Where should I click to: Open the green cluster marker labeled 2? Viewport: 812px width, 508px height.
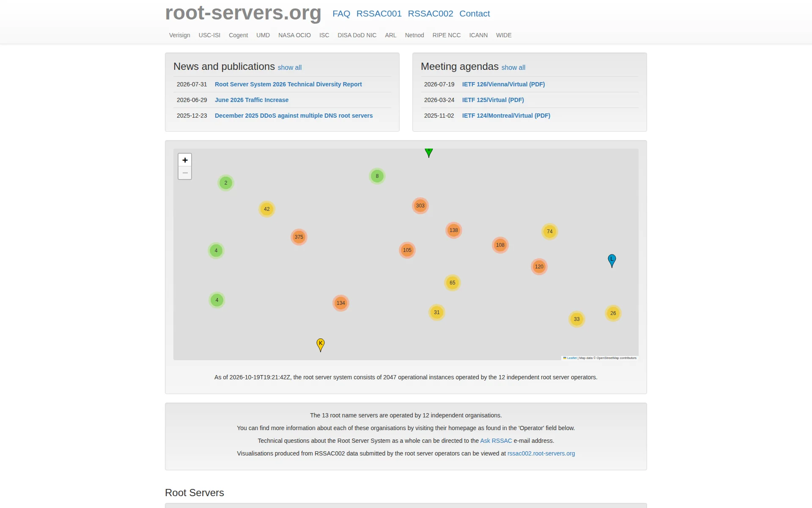click(x=226, y=183)
